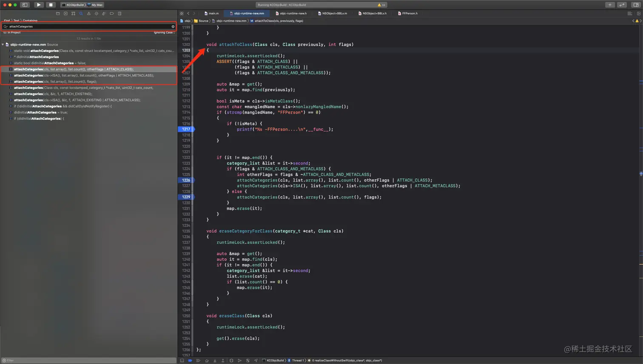Toggle the inspector panel on the right
This screenshot has width=643, height=364.
click(x=636, y=5)
